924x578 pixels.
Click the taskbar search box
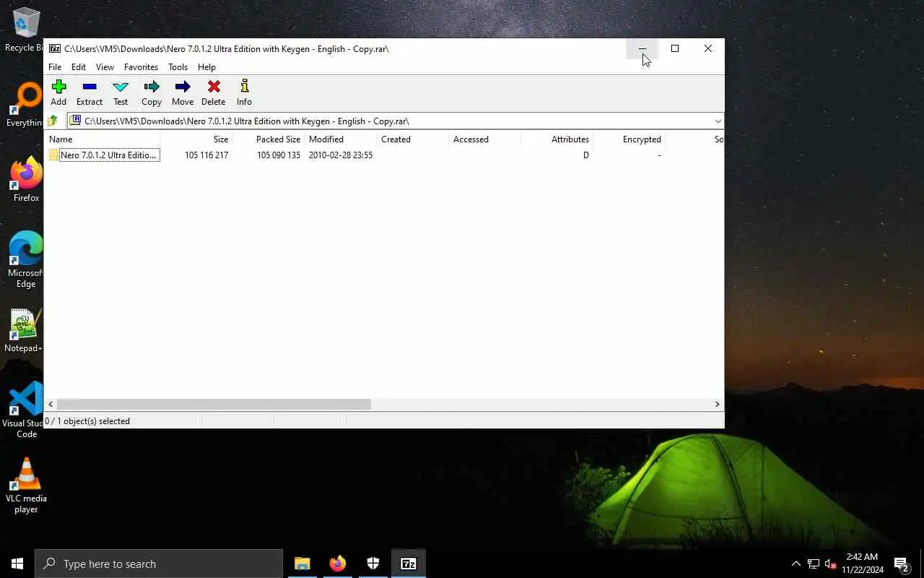click(159, 564)
